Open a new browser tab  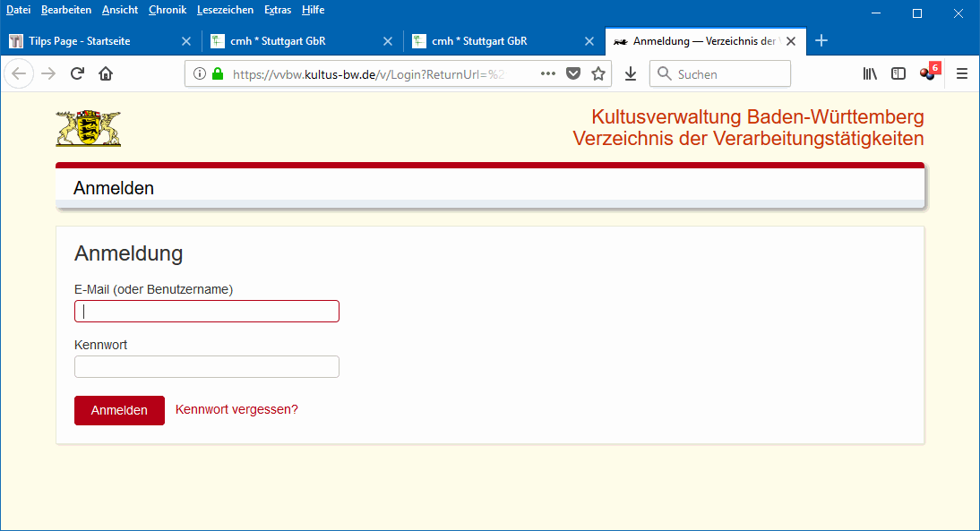[x=821, y=41]
